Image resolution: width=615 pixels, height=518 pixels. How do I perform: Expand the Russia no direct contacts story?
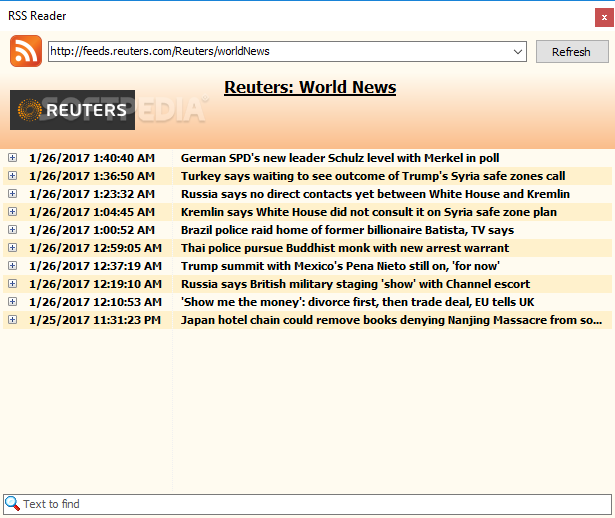click(13, 194)
